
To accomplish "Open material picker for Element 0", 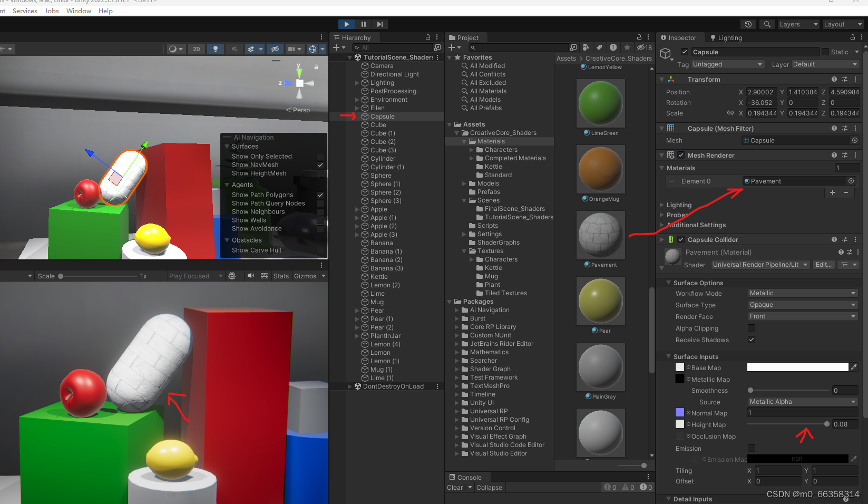I will (x=851, y=181).
